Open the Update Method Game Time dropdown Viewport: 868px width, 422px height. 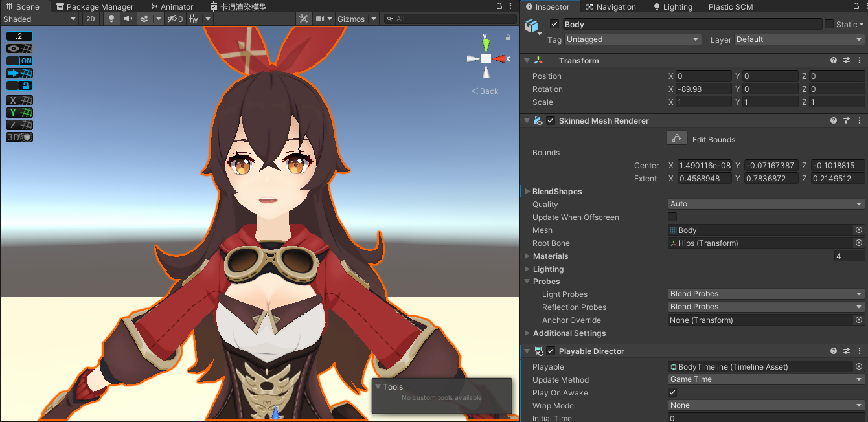point(766,379)
